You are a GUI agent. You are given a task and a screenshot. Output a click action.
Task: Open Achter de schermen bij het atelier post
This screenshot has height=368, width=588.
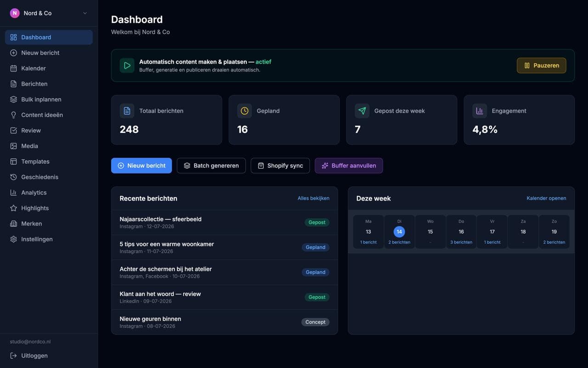(x=225, y=272)
